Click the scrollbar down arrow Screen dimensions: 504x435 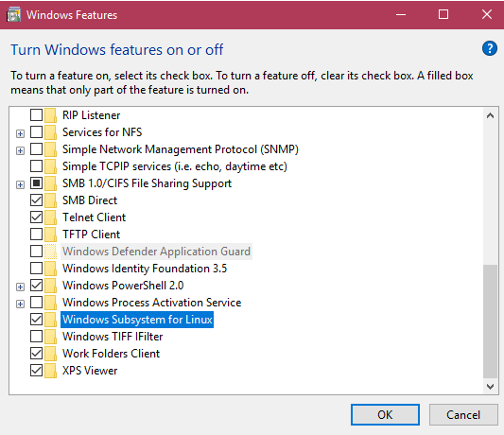490,386
